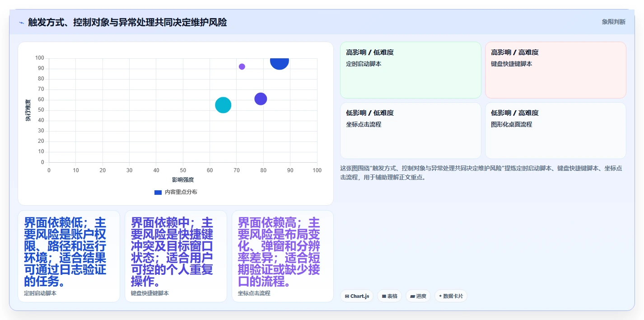The width and height of the screenshot is (644, 320).
Task: Click caption 键盘快捷键脚本 under the second data card
Action: (x=150, y=293)
